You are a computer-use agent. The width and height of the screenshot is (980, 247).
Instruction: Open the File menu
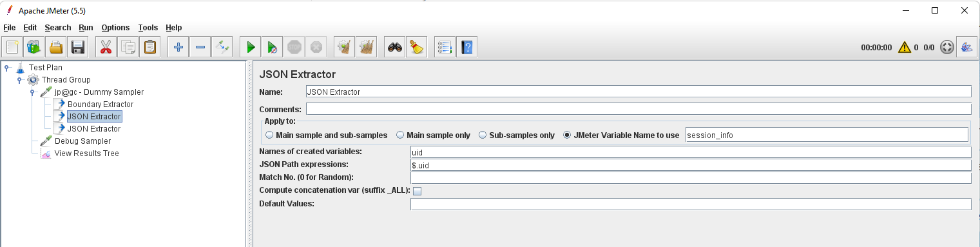point(9,28)
